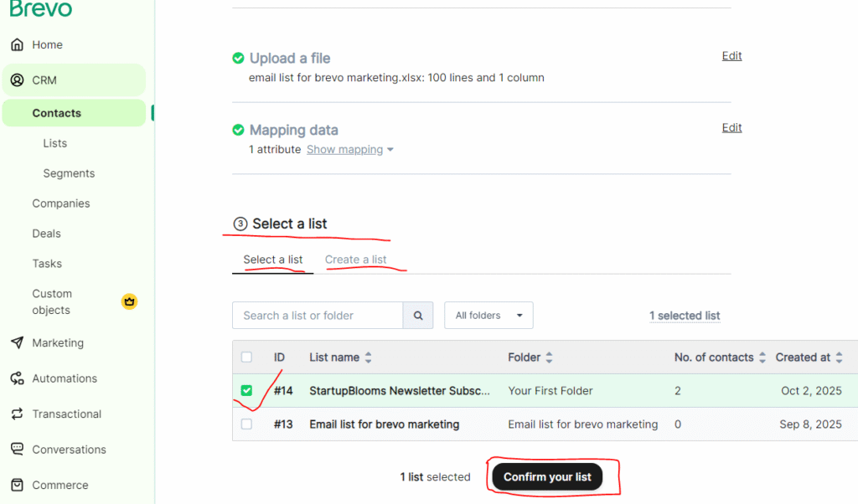Click the Commerce shopping bag icon
Viewport: 858px width, 504px height.
click(17, 486)
